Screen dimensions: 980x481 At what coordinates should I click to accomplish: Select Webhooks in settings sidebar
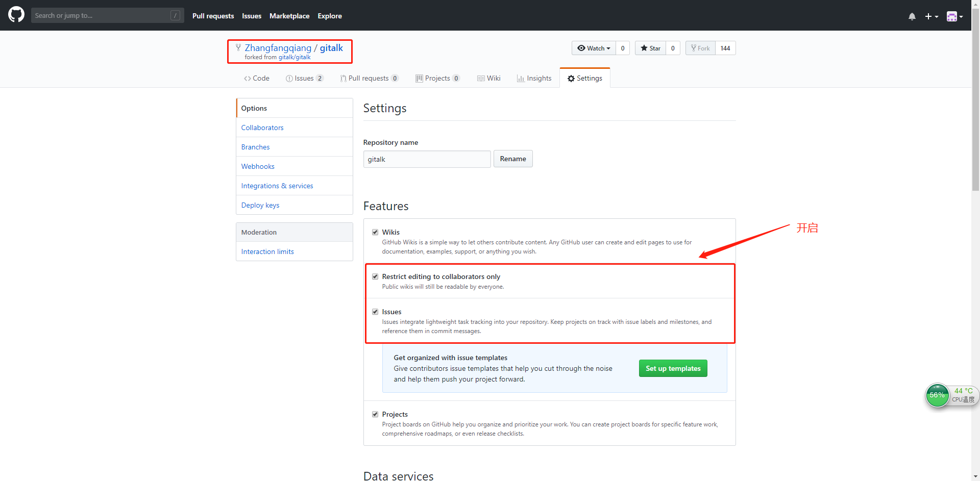[x=258, y=166]
